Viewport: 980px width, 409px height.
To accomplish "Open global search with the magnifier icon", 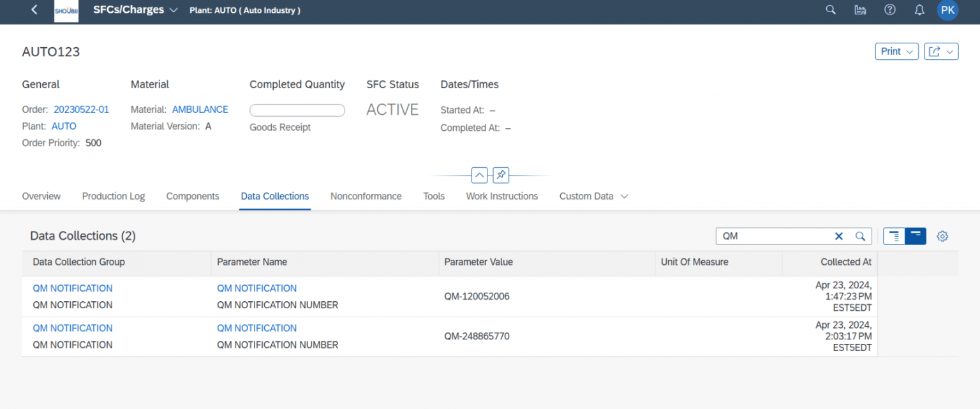I will 830,10.
